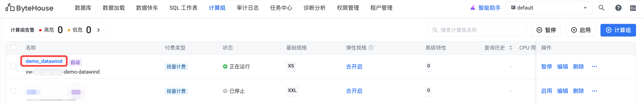Expand the 计算组告警 alert chevron

pyautogui.click(x=99, y=30)
